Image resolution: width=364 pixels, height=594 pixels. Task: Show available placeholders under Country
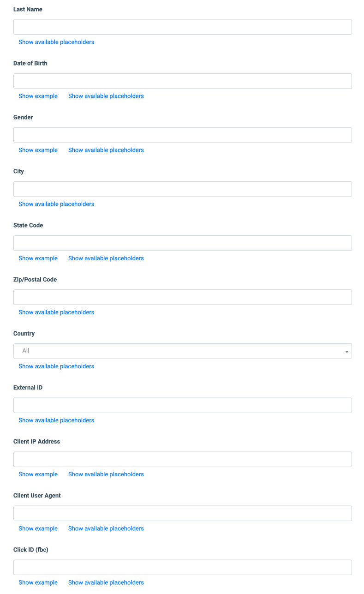point(56,366)
